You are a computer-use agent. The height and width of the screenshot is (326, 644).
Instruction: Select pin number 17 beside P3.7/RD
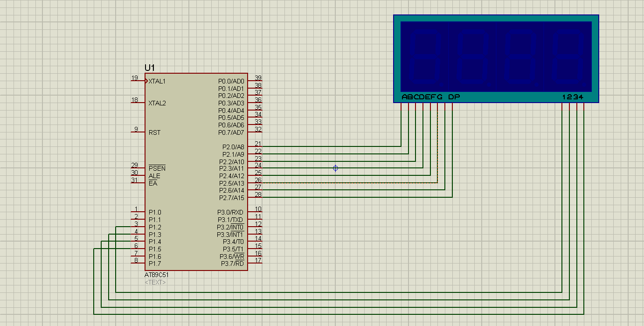pos(258,261)
